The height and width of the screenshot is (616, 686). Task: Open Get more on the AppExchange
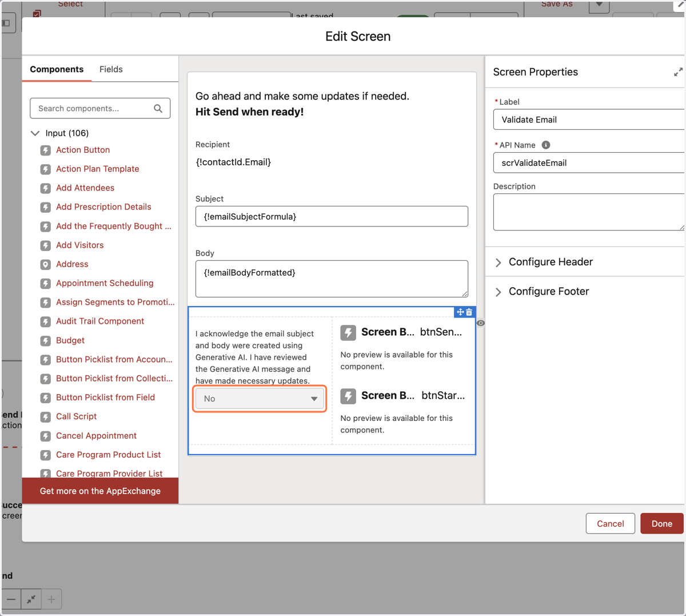[x=100, y=491]
